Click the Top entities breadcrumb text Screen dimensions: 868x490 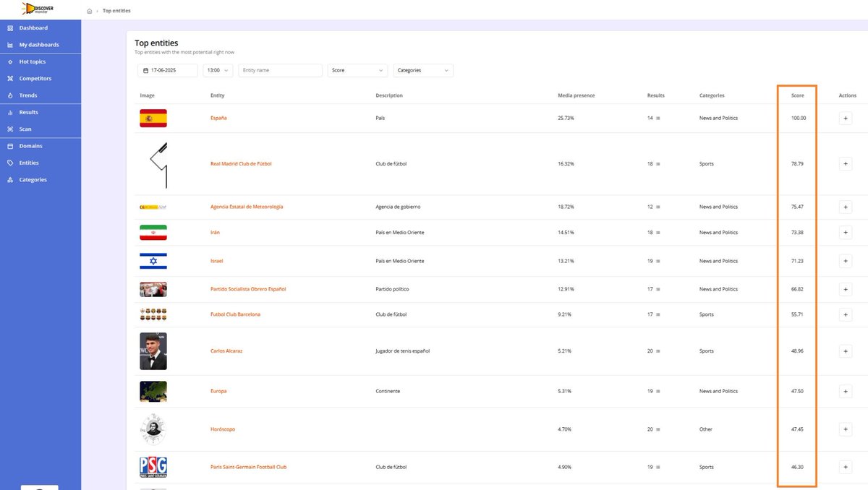pos(116,11)
